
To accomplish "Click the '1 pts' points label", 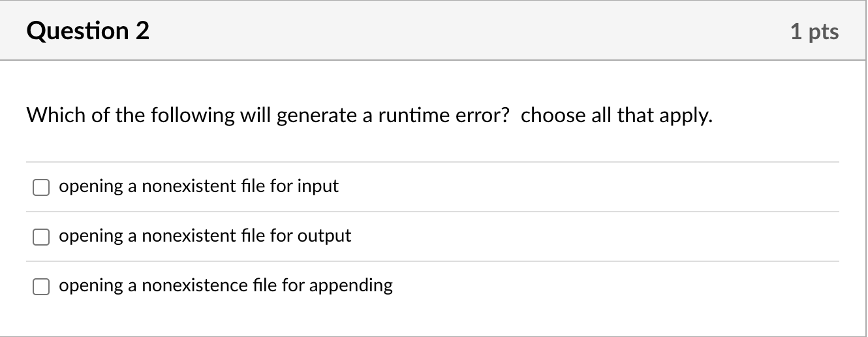I will pyautogui.click(x=814, y=31).
